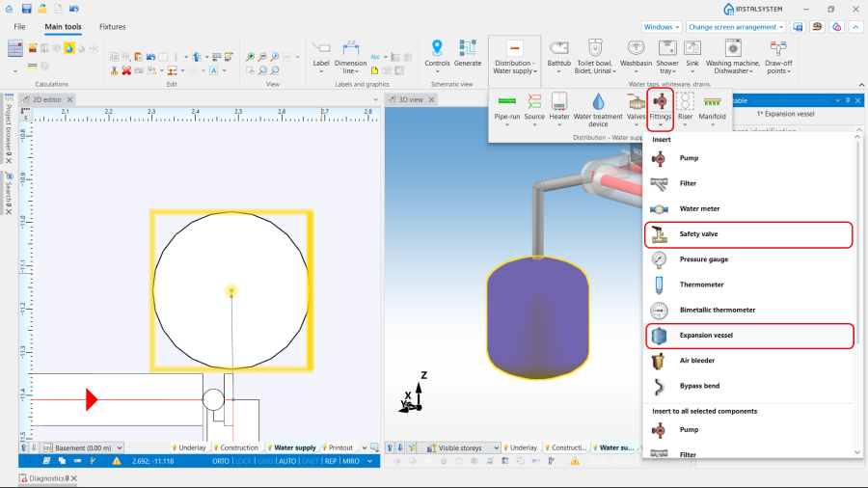
Task: Toggle REP mode in status bar
Action: point(330,461)
